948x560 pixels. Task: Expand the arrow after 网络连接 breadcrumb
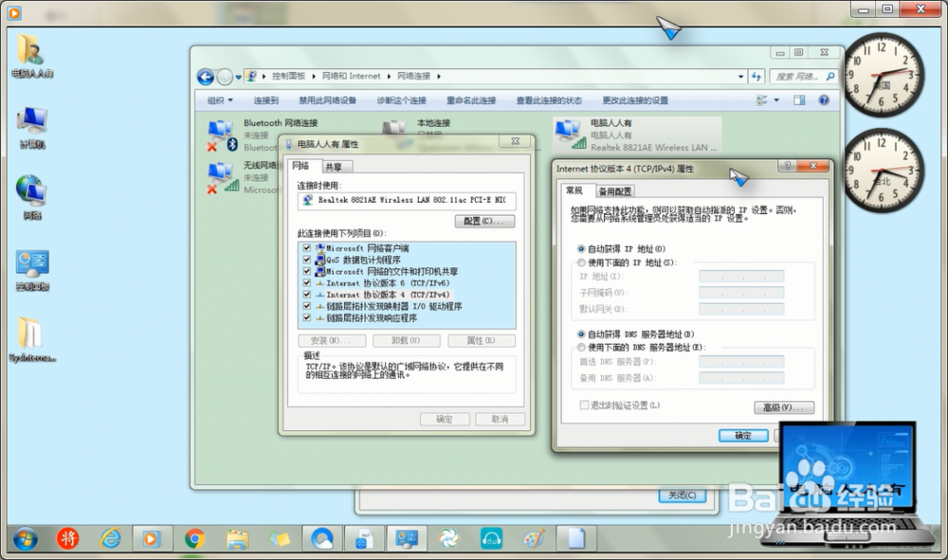pyautogui.click(x=438, y=76)
